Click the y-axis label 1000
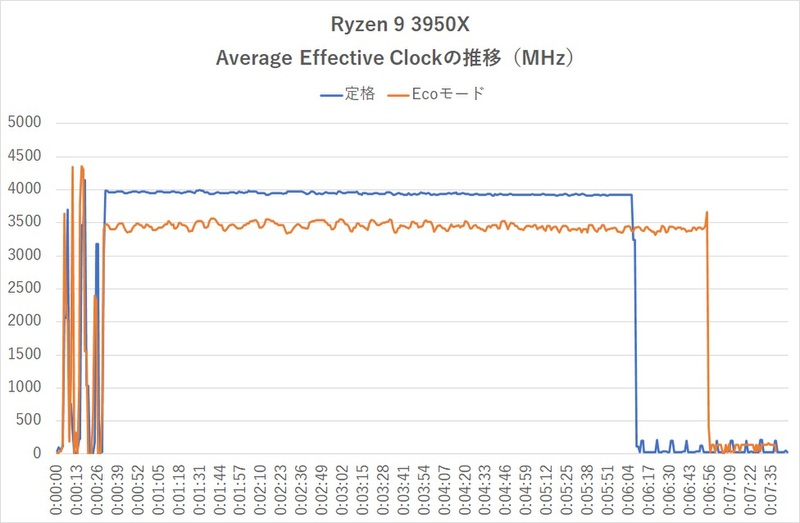The width and height of the screenshot is (800, 523). [24, 386]
